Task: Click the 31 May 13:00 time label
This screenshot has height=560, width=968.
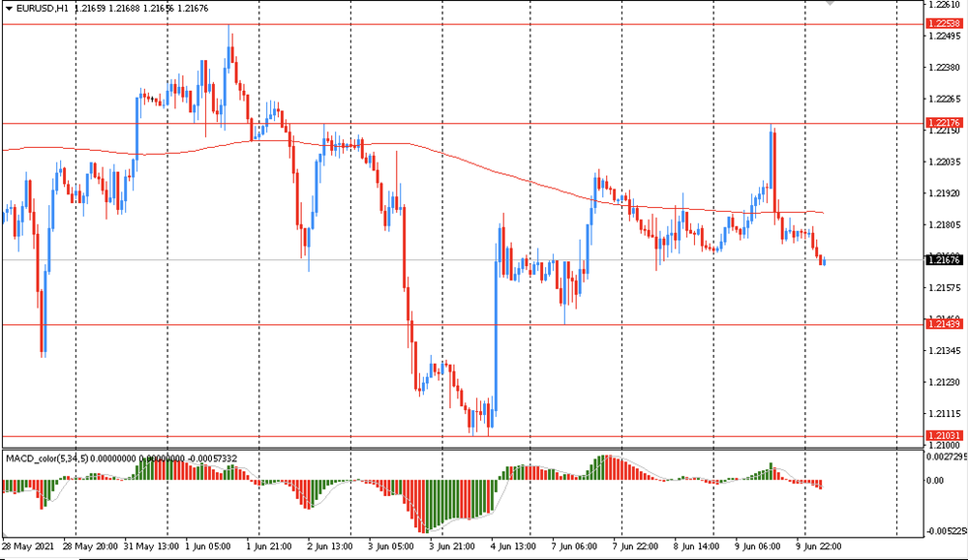Action: pos(151,546)
